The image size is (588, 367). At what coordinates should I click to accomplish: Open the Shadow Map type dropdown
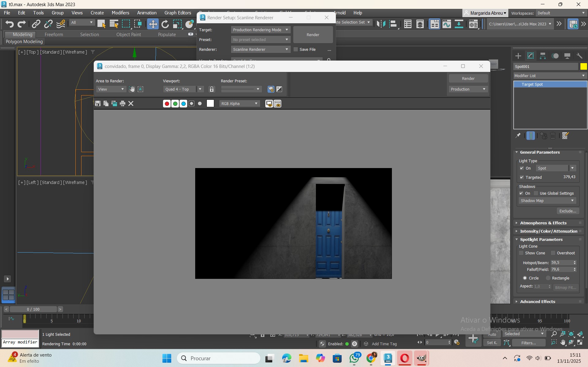click(547, 201)
